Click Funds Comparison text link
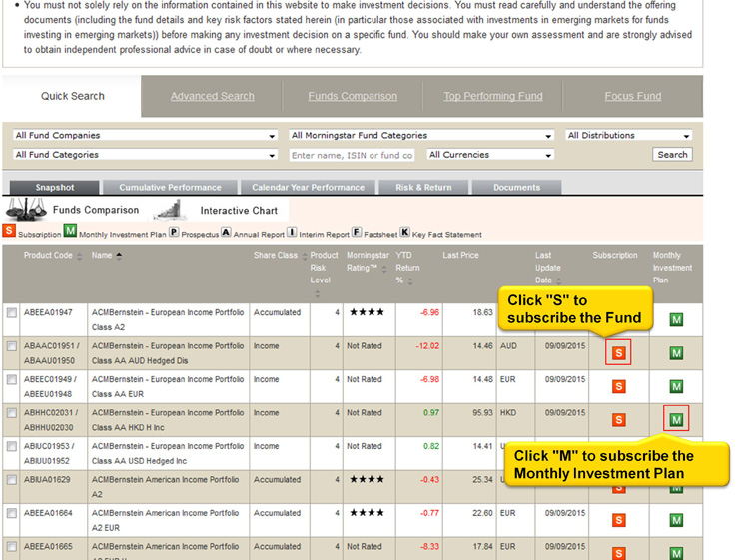 96,210
